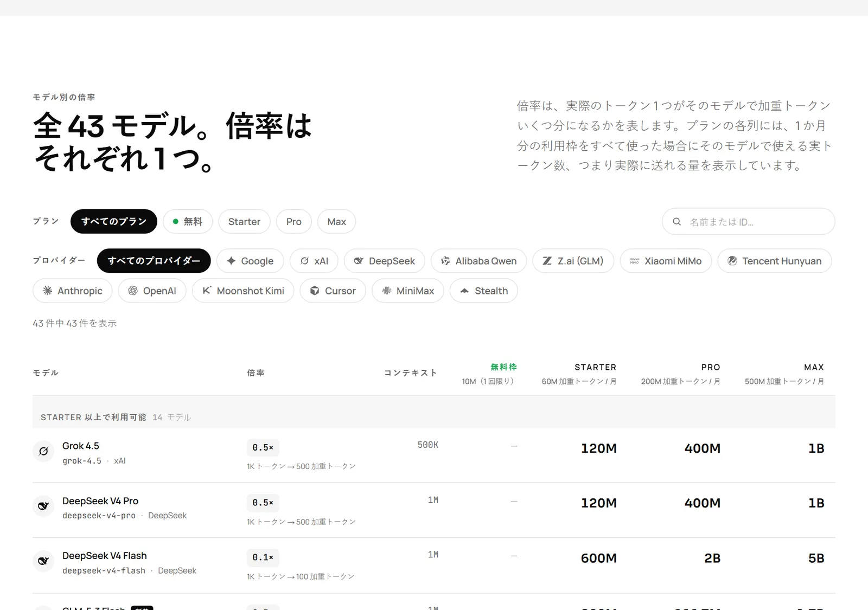The image size is (868, 610).
Task: Filter providers by Tencent Hunyuan
Action: coord(775,261)
